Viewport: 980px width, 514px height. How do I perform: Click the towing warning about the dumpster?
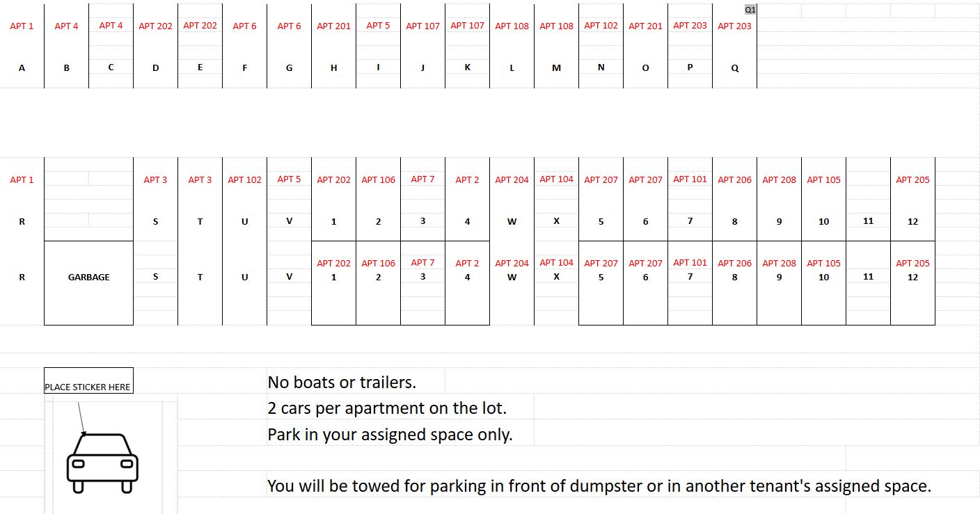599,485
